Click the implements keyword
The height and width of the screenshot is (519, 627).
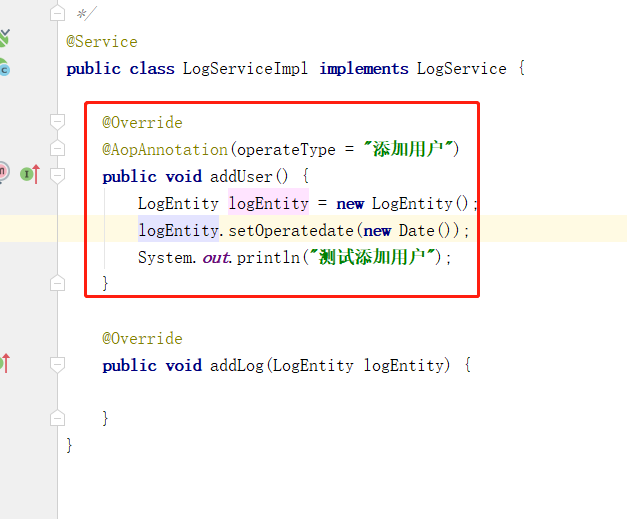coord(364,69)
